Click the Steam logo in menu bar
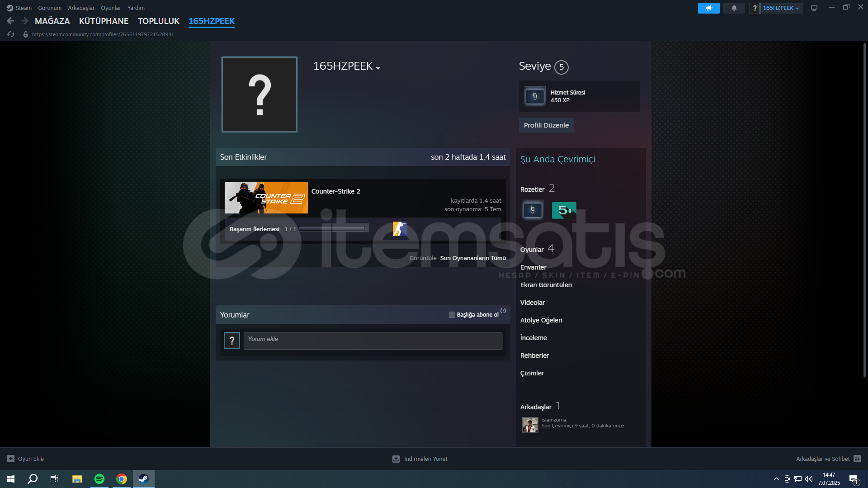The image size is (868, 488). [10, 8]
